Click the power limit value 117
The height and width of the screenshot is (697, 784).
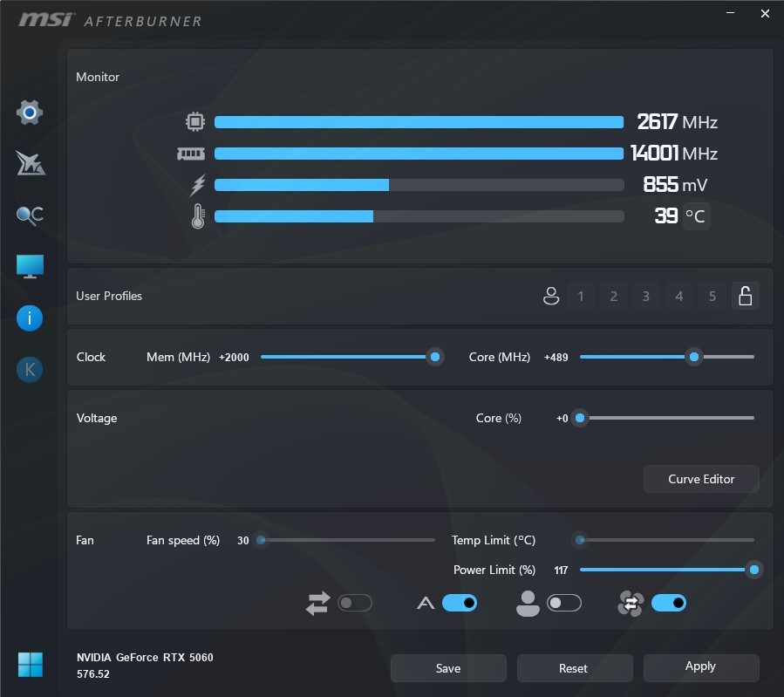(x=561, y=570)
